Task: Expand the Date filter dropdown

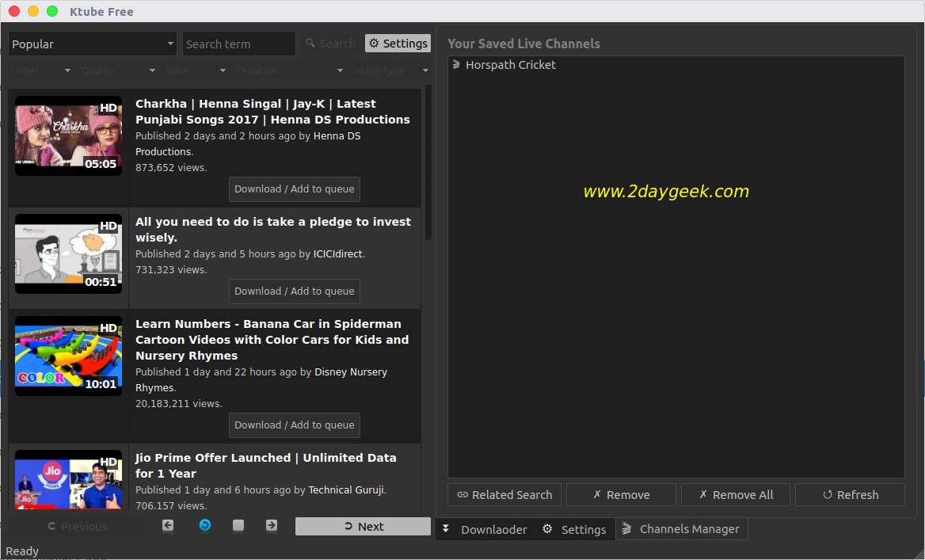Action: (x=196, y=70)
